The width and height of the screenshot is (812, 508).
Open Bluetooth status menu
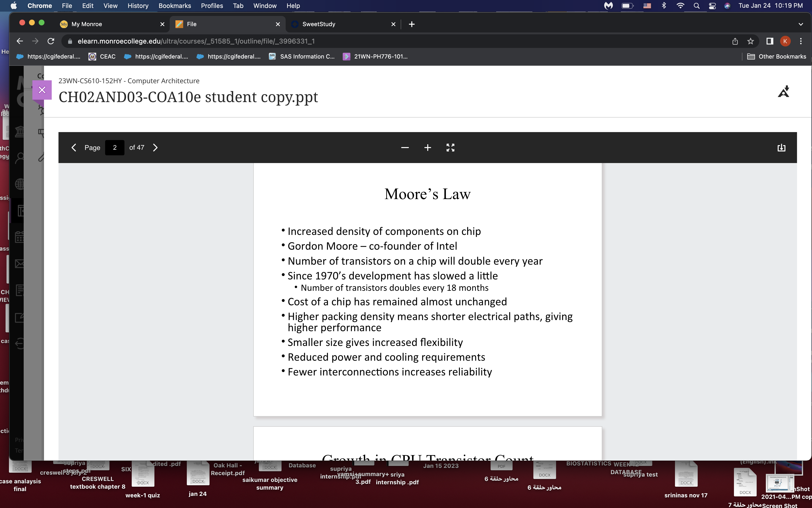[x=664, y=6]
